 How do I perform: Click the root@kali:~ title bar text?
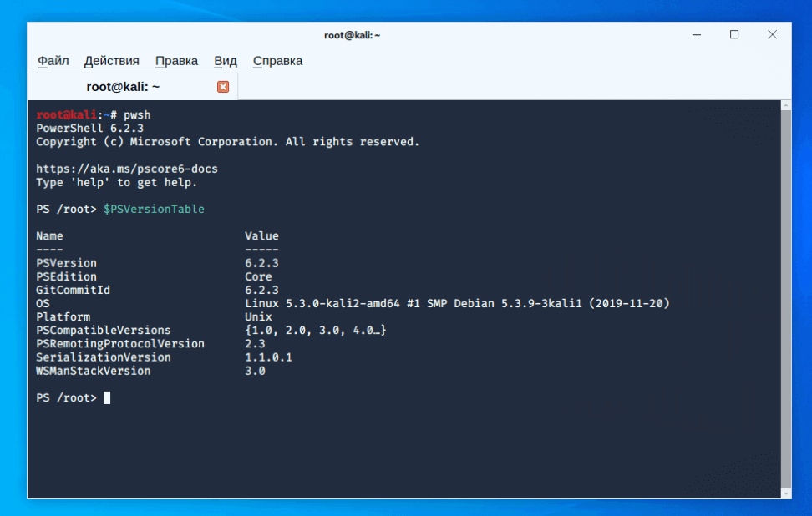(352, 34)
